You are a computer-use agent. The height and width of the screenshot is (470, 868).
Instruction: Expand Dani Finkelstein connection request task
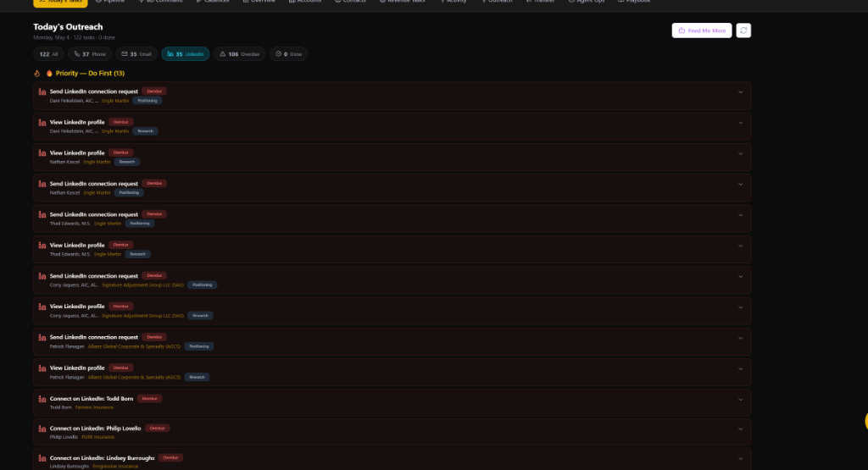tap(740, 92)
